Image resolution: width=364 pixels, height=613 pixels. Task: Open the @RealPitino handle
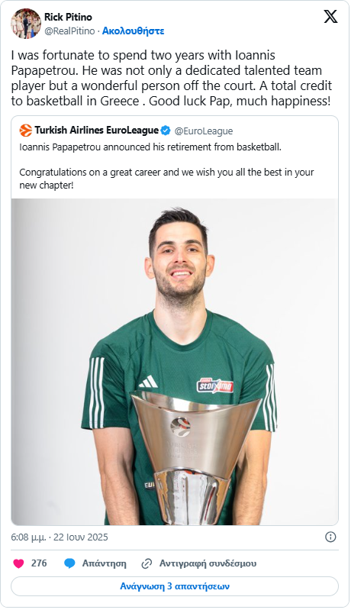(69, 31)
